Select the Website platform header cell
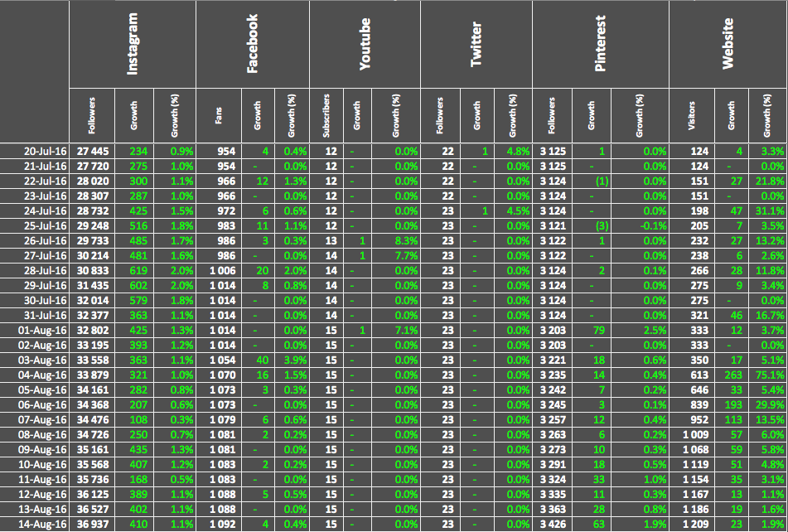Viewport: 788px width, 532px height. (728, 44)
